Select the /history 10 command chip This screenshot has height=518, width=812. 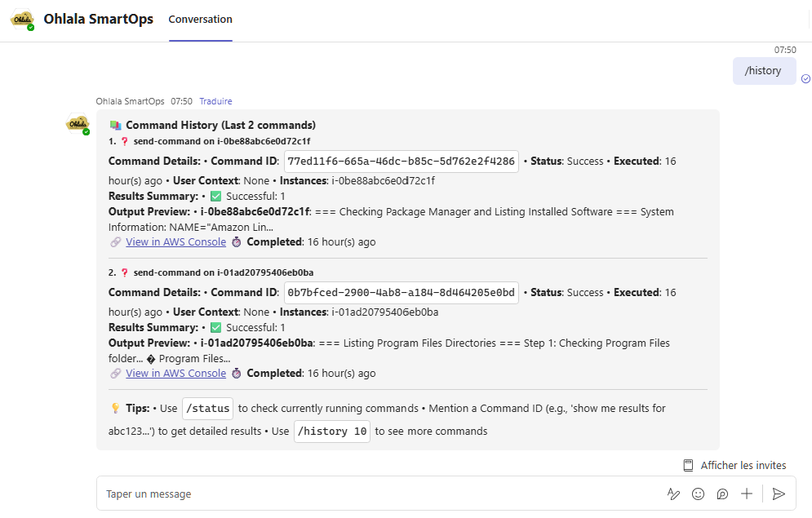pos(332,431)
